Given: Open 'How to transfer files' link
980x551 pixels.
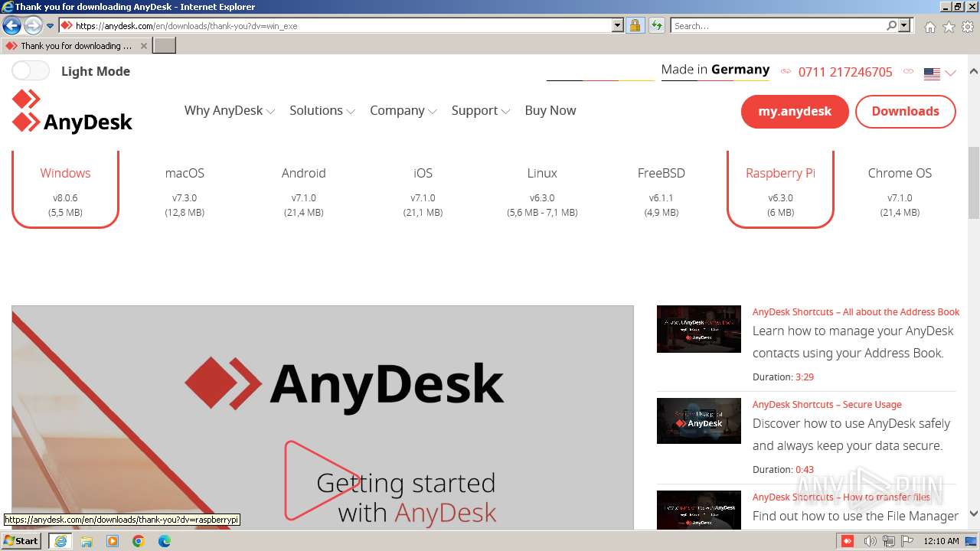Looking at the screenshot, I should pyautogui.click(x=841, y=497).
